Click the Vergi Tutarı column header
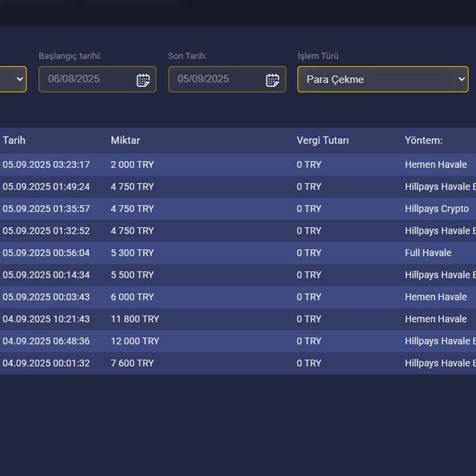 (322, 141)
